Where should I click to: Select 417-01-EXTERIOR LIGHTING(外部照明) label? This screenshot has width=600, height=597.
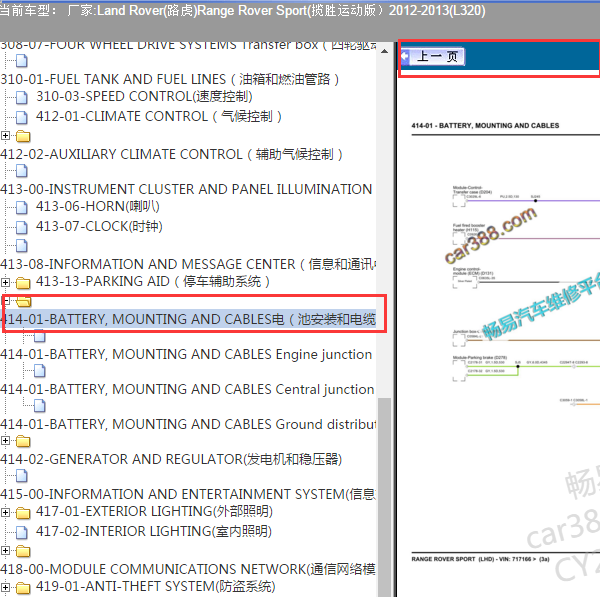pyautogui.click(x=155, y=511)
